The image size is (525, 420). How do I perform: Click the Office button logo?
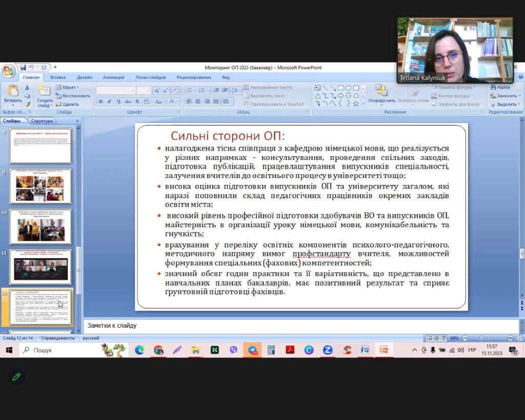(x=9, y=70)
